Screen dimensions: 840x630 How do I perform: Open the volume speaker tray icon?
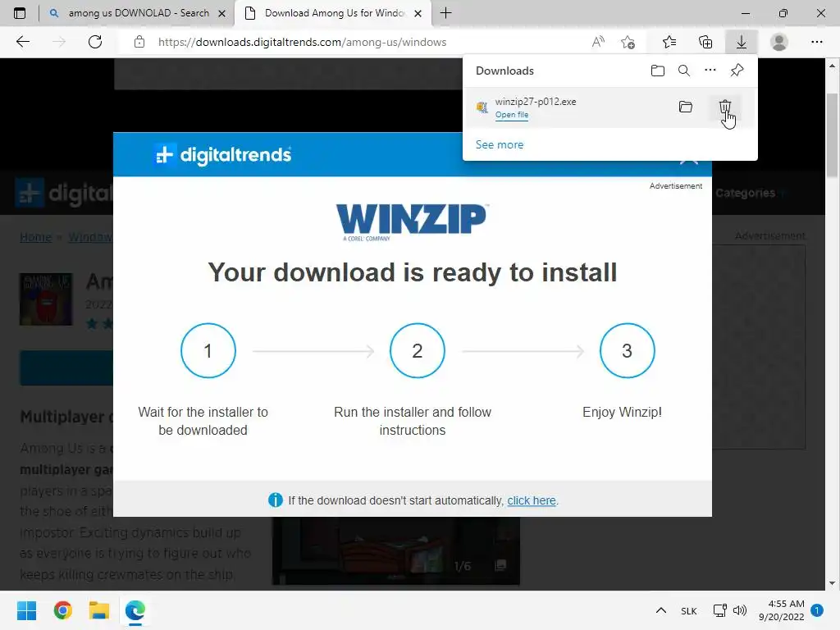(740, 610)
